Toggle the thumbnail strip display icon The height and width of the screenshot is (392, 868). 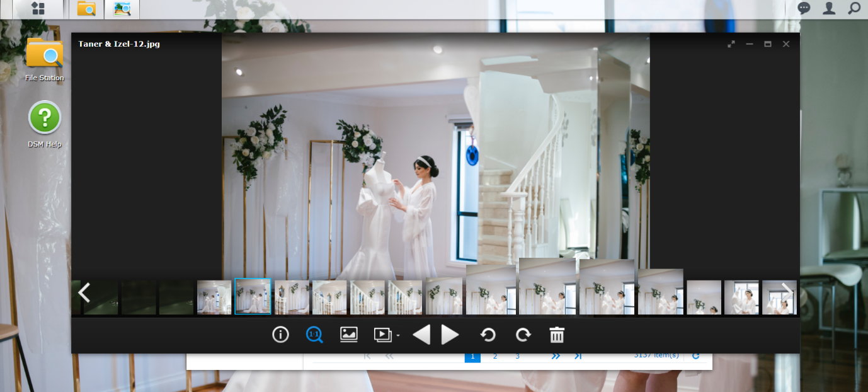[349, 335]
